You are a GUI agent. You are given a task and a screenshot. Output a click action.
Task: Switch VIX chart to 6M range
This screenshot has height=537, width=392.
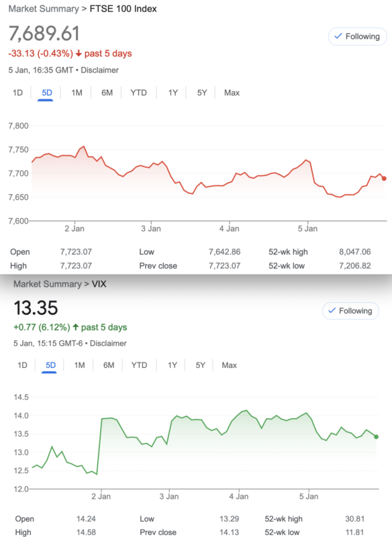point(109,365)
